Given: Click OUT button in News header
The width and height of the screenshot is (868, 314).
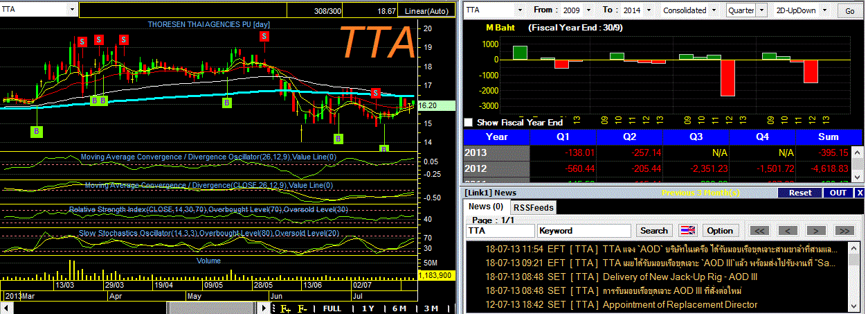Looking at the screenshot, I should (838, 193).
